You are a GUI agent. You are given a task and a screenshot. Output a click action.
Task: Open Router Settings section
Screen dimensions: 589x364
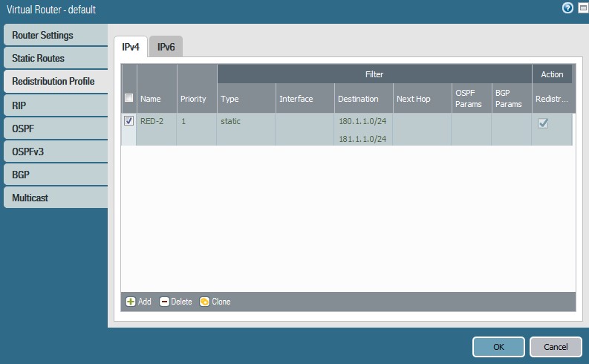click(x=56, y=36)
